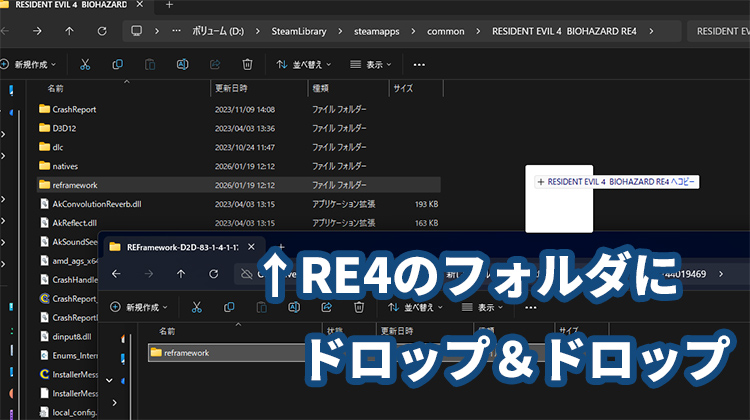Open the three-dots more options menu
This screenshot has height=420, width=750.
click(x=419, y=64)
